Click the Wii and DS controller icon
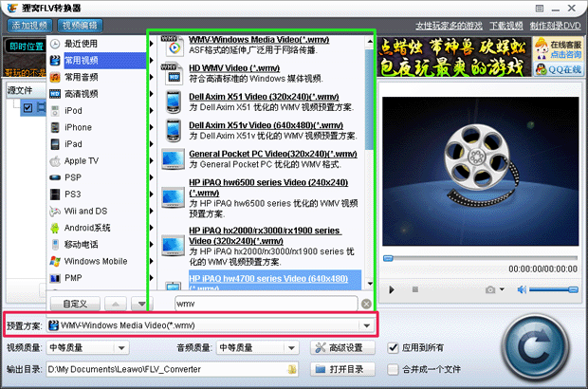Screen dimensions: 588x389 pyautogui.click(x=55, y=212)
